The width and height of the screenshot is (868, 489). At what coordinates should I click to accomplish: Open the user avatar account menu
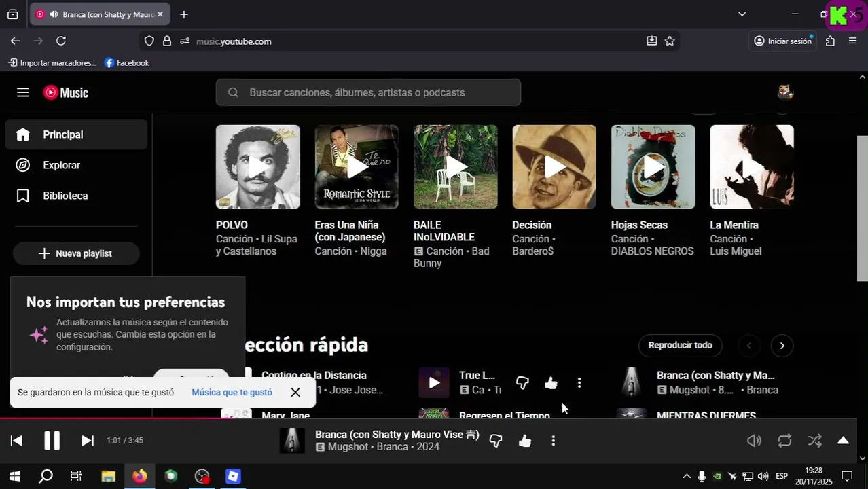tap(785, 92)
